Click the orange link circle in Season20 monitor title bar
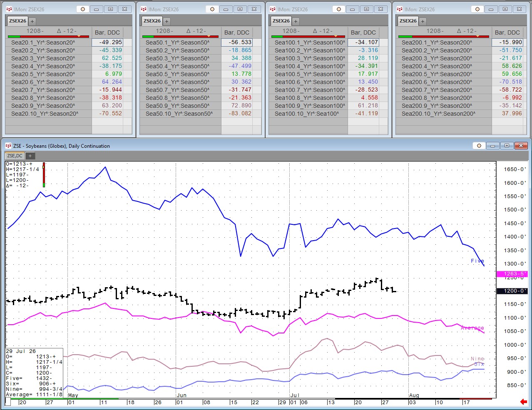This screenshot has width=532, height=410. [83, 9]
